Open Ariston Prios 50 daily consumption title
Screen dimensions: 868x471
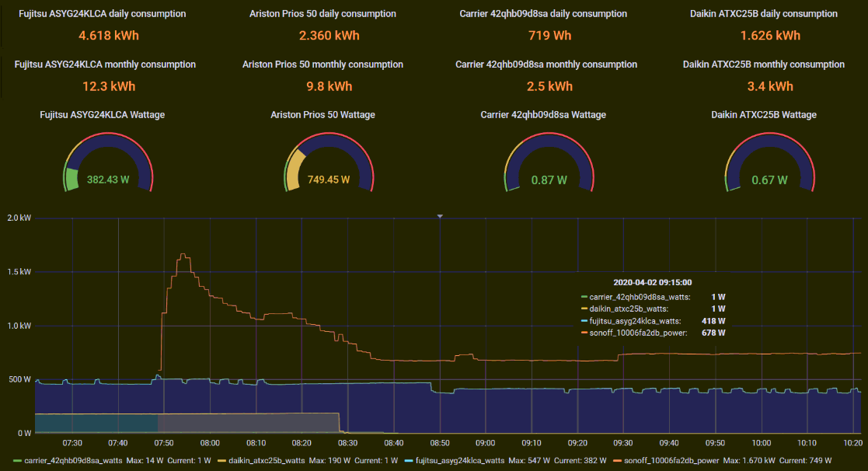[x=322, y=14]
